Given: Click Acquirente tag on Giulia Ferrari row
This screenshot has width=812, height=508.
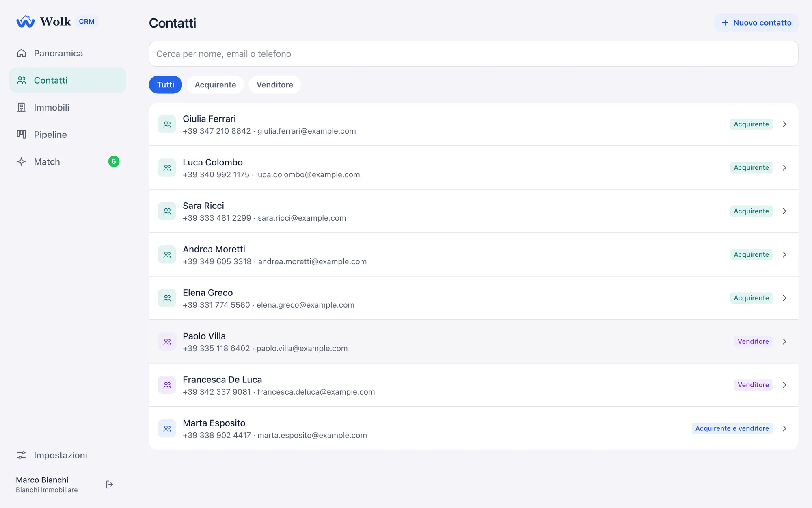Looking at the screenshot, I should pos(751,124).
